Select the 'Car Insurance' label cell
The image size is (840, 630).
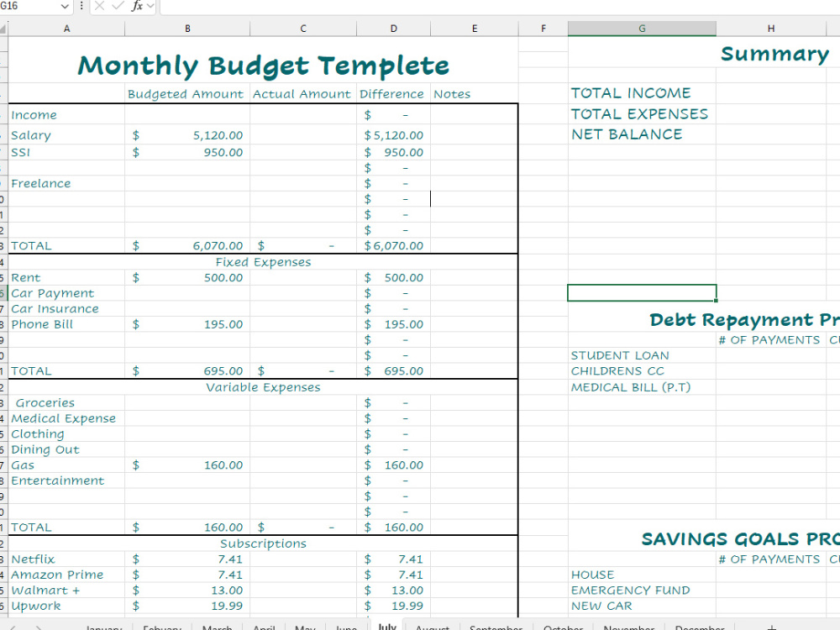tap(66, 308)
